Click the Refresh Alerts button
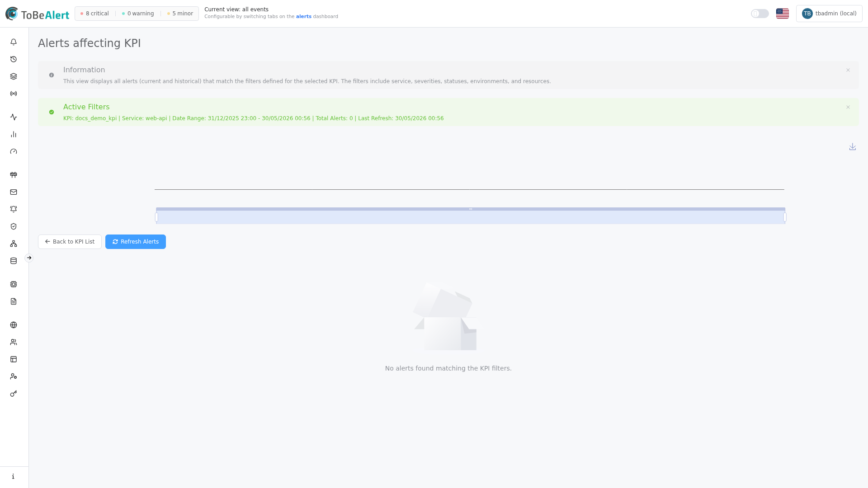Screen dimensions: 868x488 pos(136,242)
